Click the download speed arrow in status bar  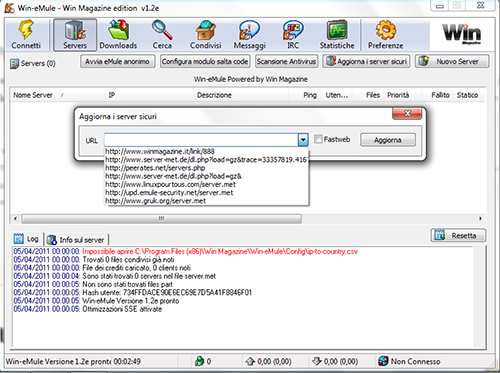316,361
